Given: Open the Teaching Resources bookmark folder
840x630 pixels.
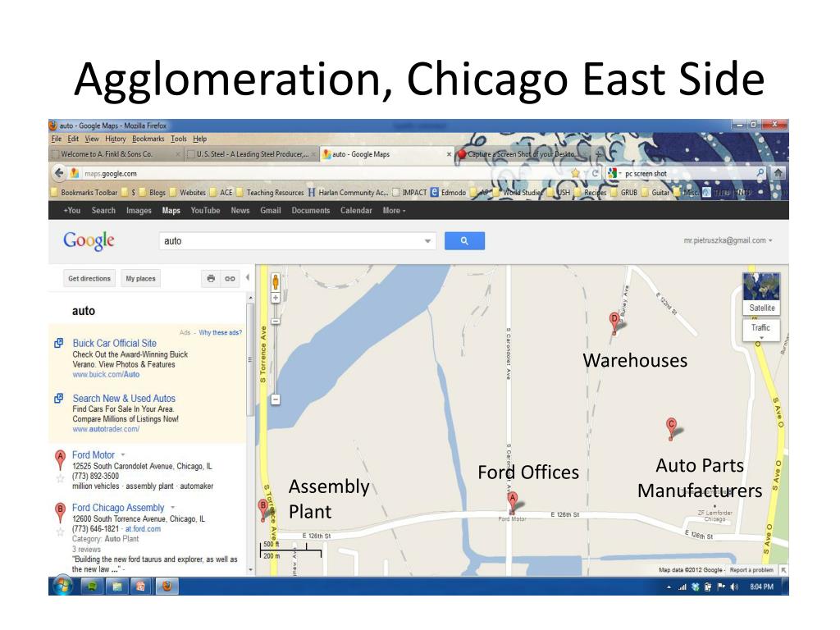Looking at the screenshot, I should 269,192.
